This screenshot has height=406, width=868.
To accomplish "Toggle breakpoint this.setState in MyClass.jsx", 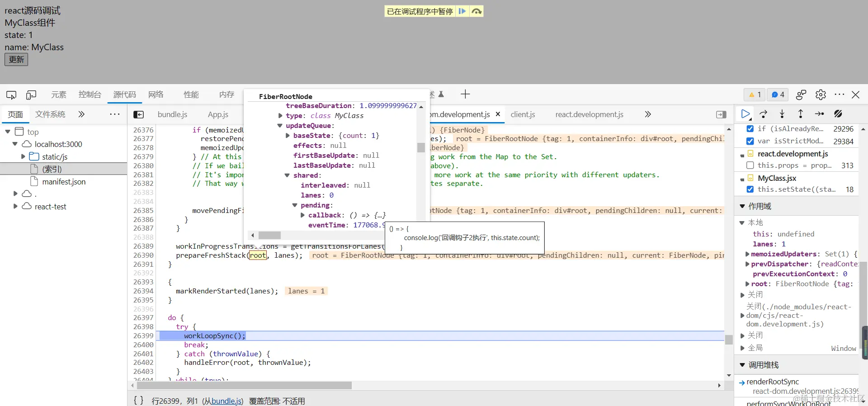I will click(750, 189).
